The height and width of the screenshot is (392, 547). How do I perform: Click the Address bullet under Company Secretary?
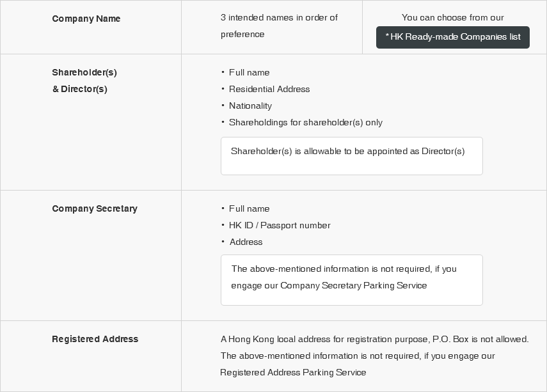coord(246,242)
